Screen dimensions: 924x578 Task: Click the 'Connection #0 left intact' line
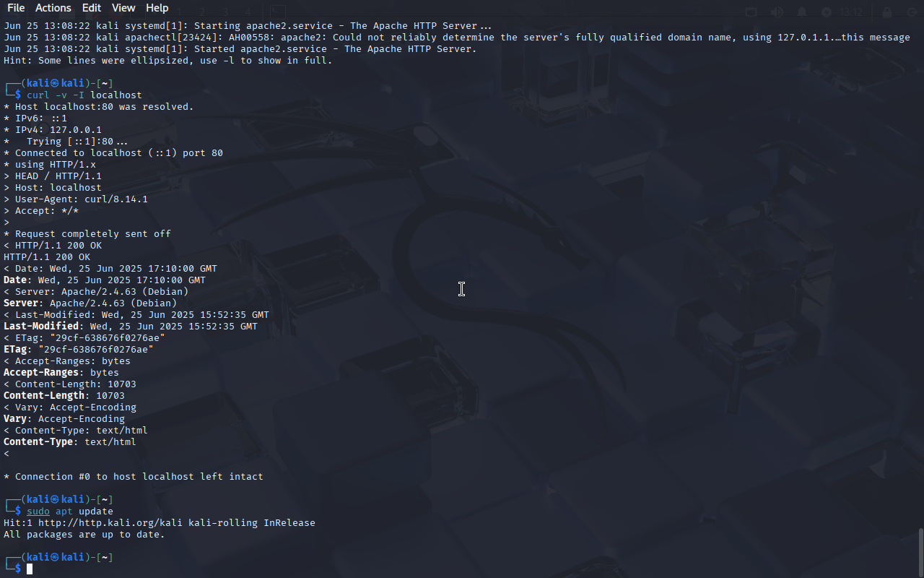point(134,477)
